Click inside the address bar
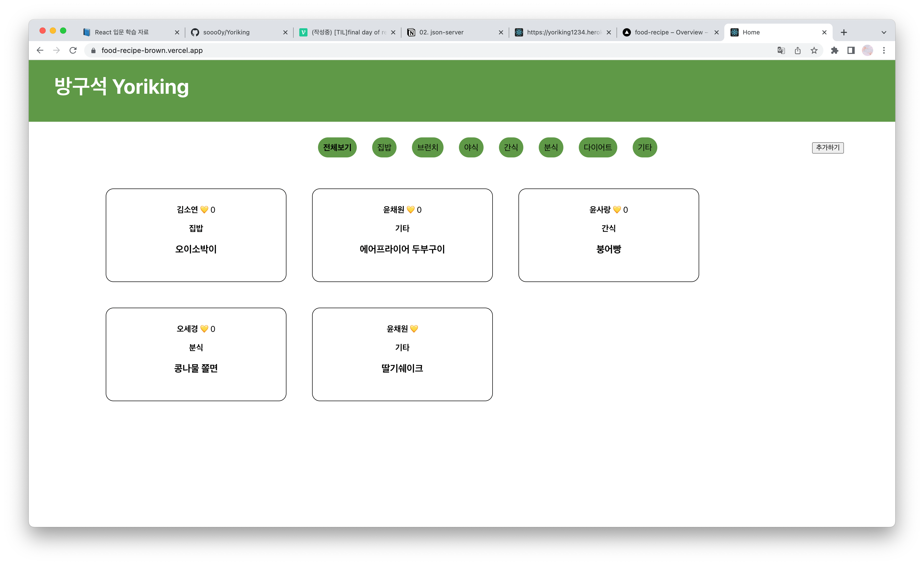 263,50
